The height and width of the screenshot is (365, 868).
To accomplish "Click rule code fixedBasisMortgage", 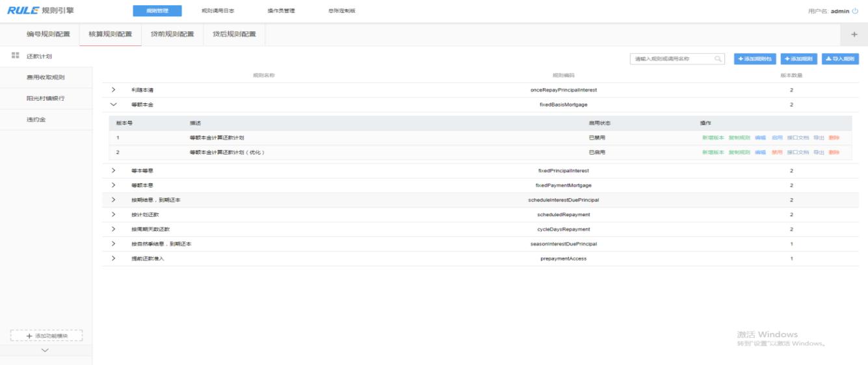I will tap(563, 105).
